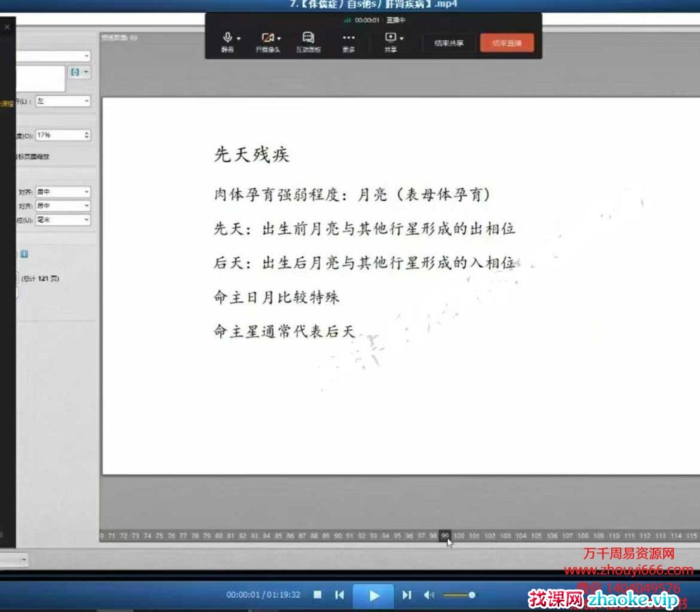
Task: Turn on the camera icon
Action: pyautogui.click(x=266, y=38)
